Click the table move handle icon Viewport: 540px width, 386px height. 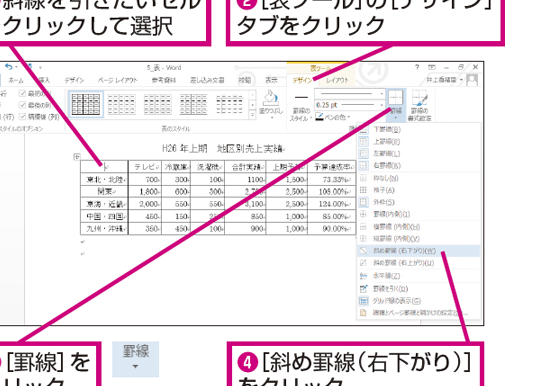click(x=77, y=157)
